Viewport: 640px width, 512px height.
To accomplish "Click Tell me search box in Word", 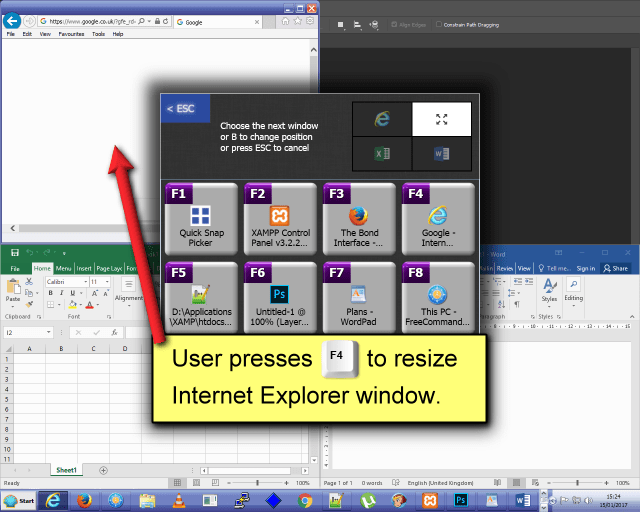I will [554, 268].
